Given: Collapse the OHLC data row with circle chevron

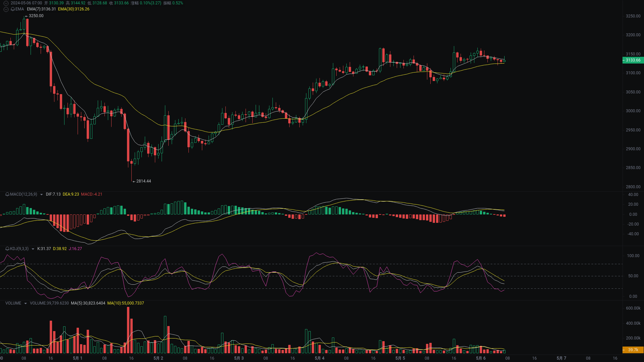Looking at the screenshot, I should pyautogui.click(x=6, y=3).
